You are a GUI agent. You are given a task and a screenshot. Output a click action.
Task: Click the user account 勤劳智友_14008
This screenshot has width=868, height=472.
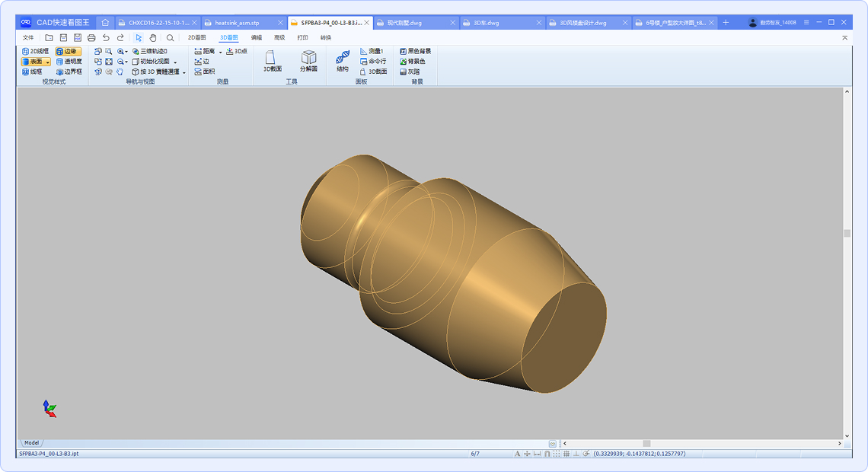772,23
